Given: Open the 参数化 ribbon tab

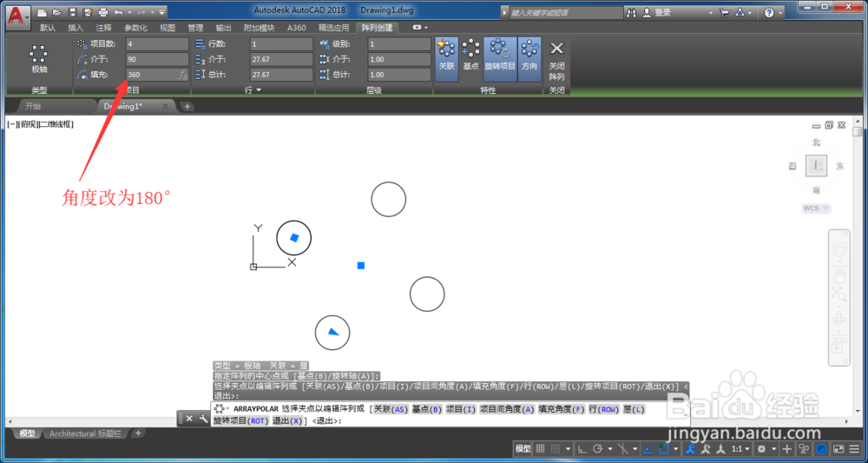Looking at the screenshot, I should point(135,28).
